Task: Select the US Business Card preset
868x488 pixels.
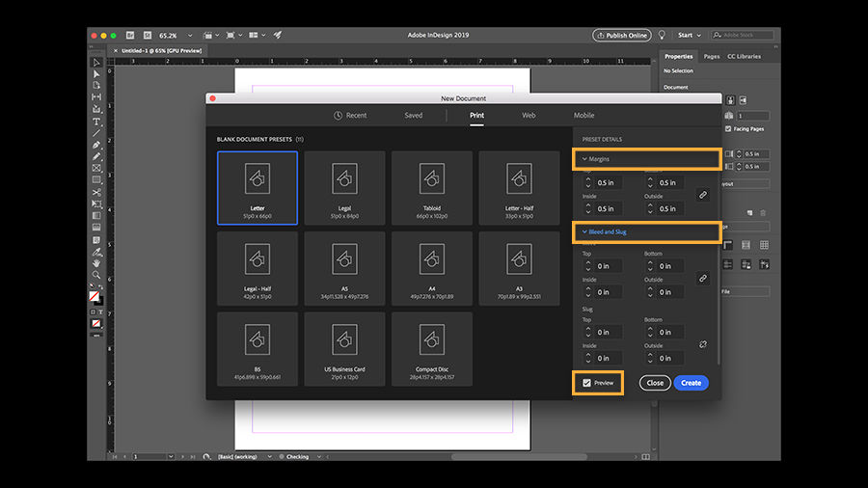Action: coord(344,349)
